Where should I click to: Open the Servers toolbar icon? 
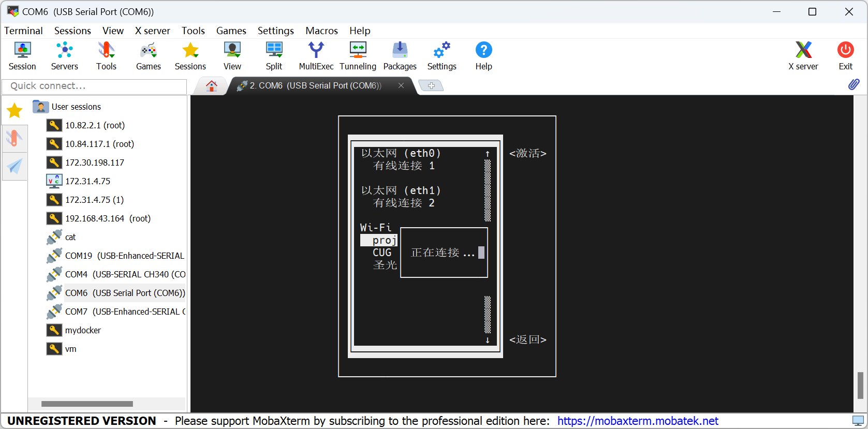coord(64,56)
